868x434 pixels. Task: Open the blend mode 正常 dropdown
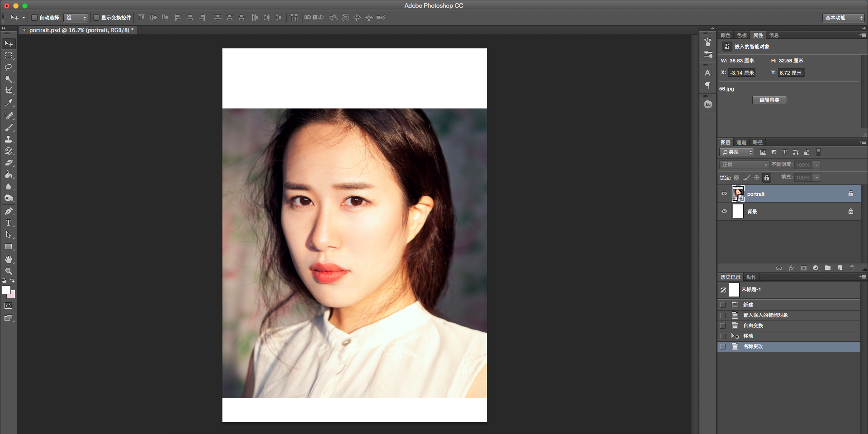coord(744,165)
